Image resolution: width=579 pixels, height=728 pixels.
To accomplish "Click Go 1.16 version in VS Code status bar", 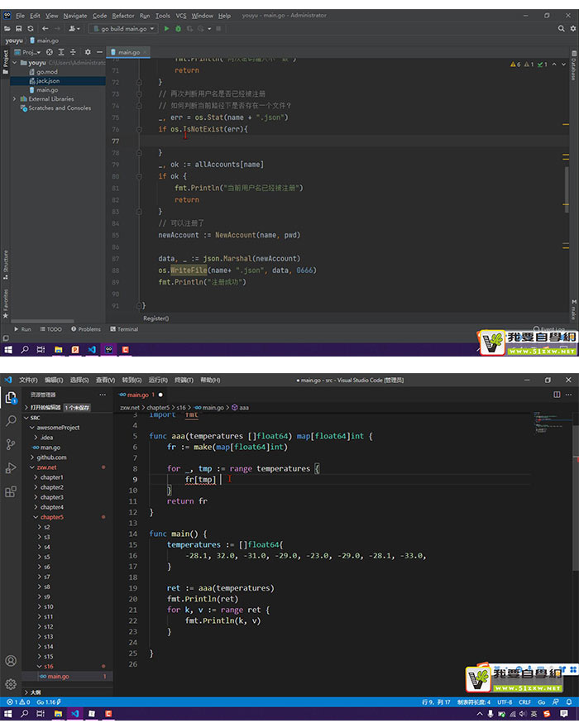I will pos(49,702).
